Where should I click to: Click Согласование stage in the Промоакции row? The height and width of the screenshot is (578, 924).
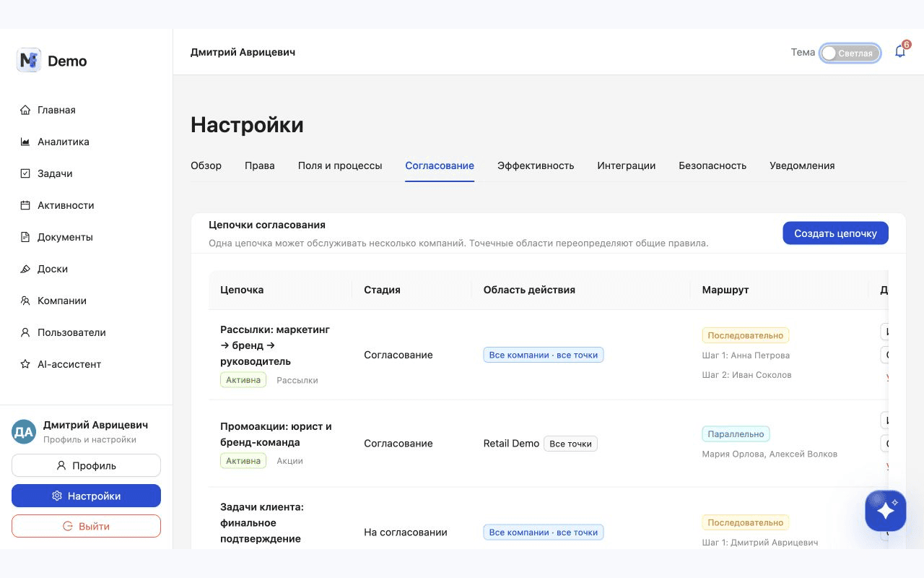click(x=398, y=444)
